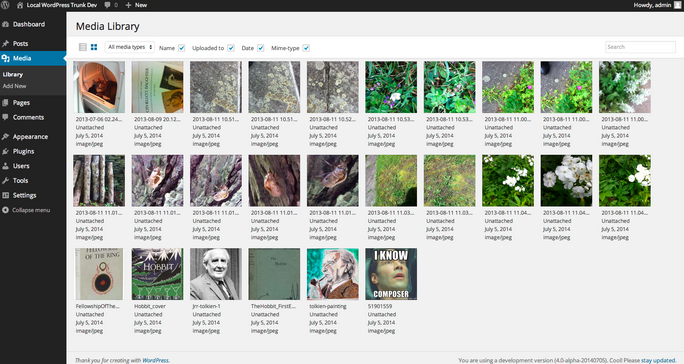Open the 2013-08-09 20.12 book thumbnail

(x=157, y=87)
